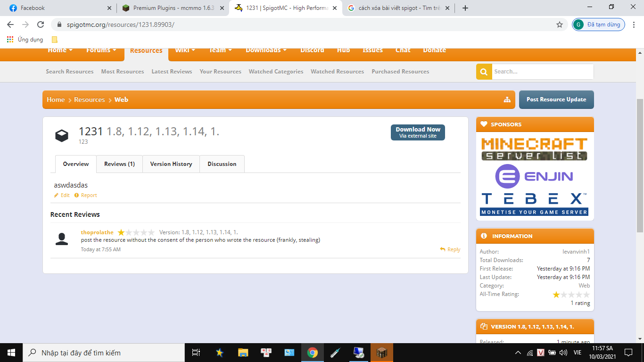Screen dimensions: 644x362
Task: Select the Overview tab
Action: [76, 164]
